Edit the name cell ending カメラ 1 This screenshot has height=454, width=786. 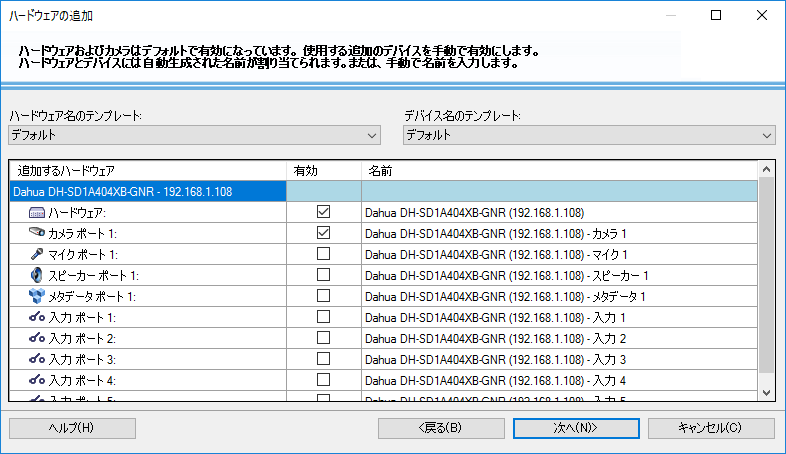coord(559,234)
